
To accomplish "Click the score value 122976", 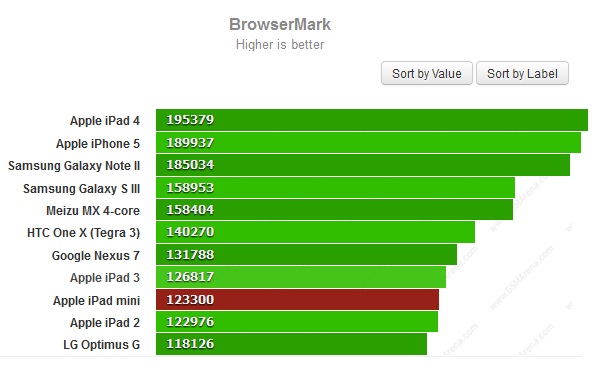I will click(190, 322).
